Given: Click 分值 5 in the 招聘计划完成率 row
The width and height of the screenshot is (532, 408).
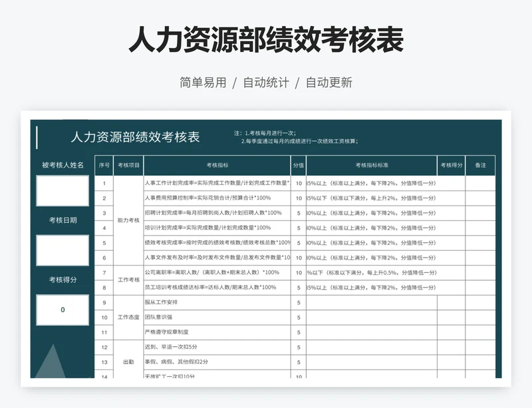Looking at the screenshot, I should (x=299, y=214).
